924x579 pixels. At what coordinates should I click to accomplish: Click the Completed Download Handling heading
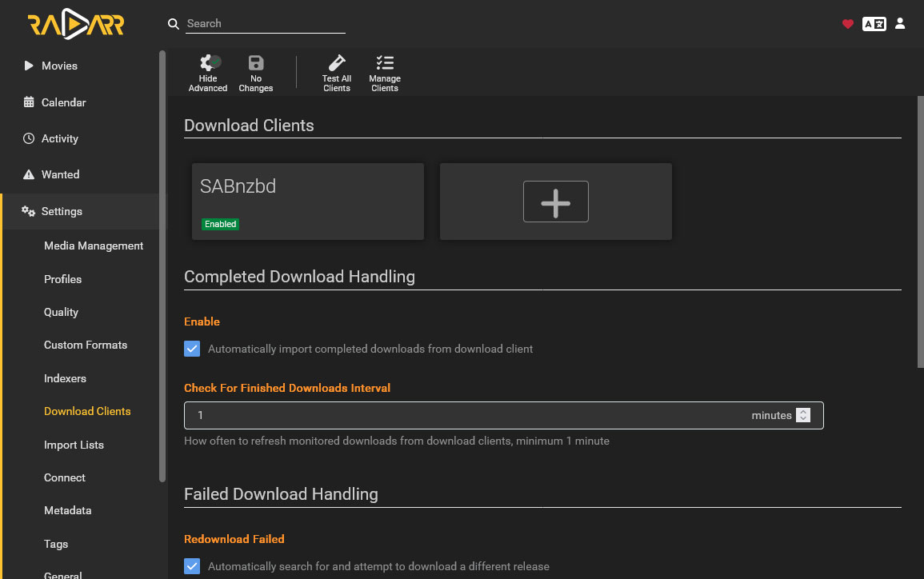click(299, 277)
